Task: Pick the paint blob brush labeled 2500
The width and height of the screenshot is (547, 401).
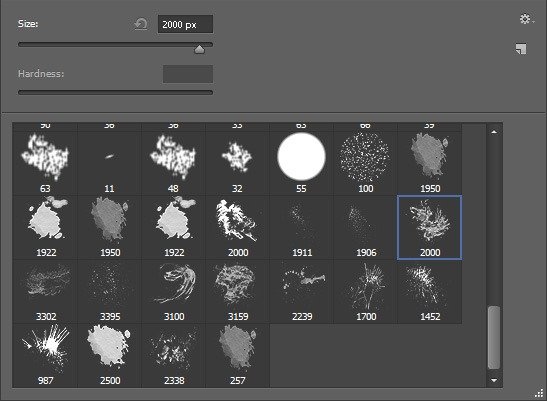Action: pyautogui.click(x=110, y=355)
